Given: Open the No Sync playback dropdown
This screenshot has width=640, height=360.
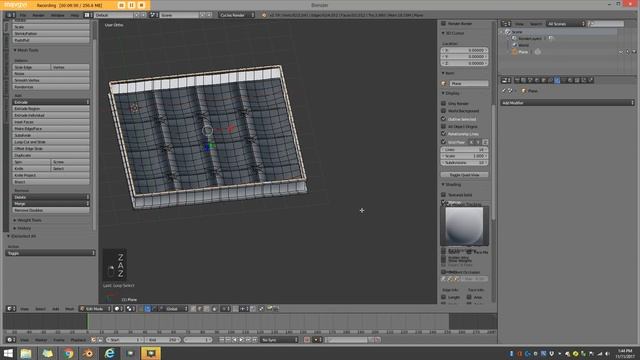Looking at the screenshot, I should click(280, 340).
